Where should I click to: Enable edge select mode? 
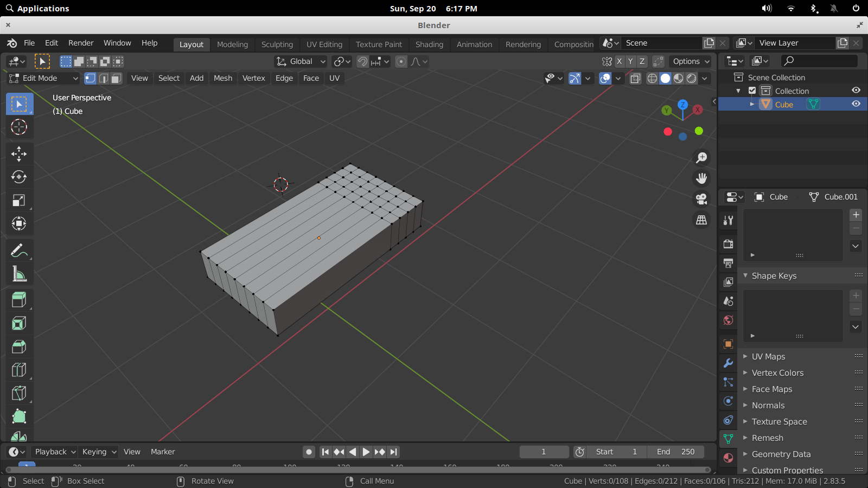pyautogui.click(x=103, y=78)
